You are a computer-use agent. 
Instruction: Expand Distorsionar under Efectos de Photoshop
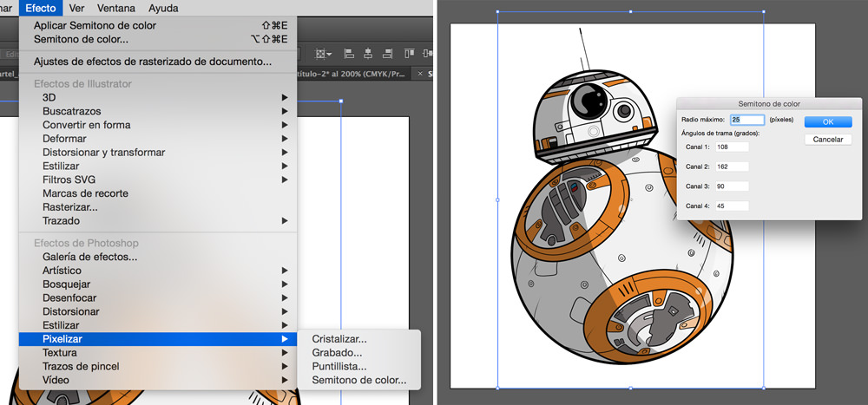coord(158,311)
